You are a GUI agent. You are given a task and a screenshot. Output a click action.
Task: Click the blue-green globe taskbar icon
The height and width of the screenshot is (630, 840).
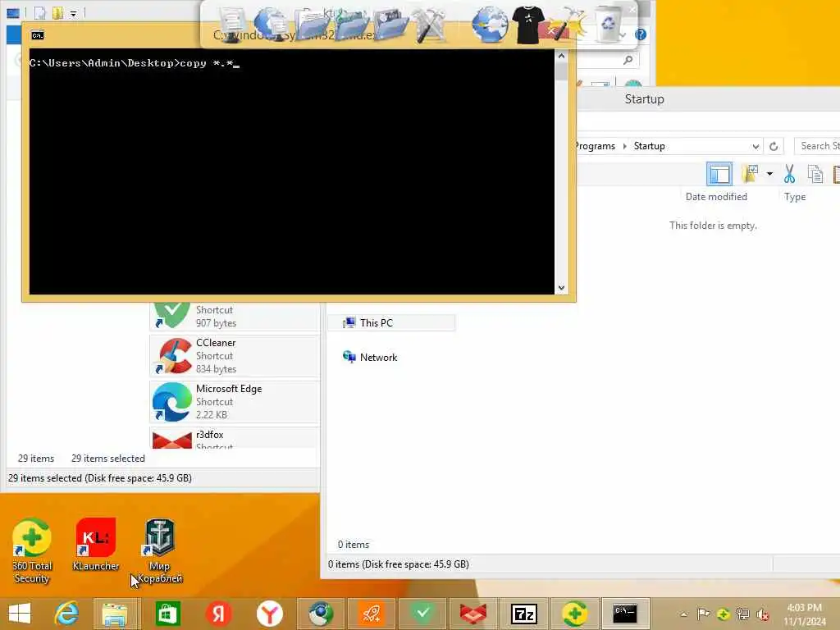point(321,614)
